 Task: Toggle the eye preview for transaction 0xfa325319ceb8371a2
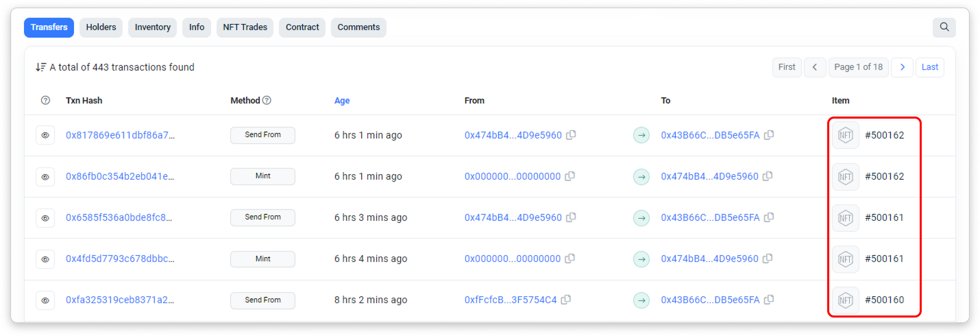click(x=45, y=300)
